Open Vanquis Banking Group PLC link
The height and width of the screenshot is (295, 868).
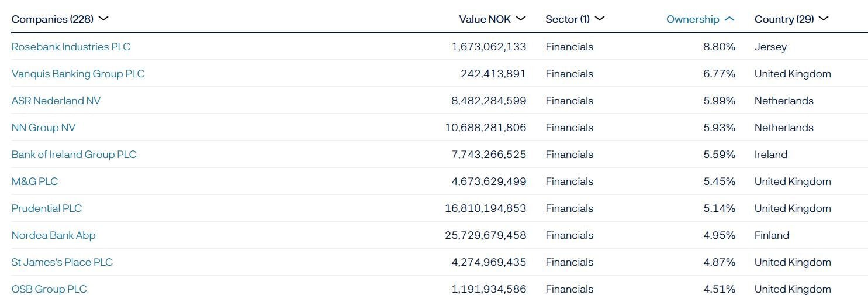[x=78, y=74]
